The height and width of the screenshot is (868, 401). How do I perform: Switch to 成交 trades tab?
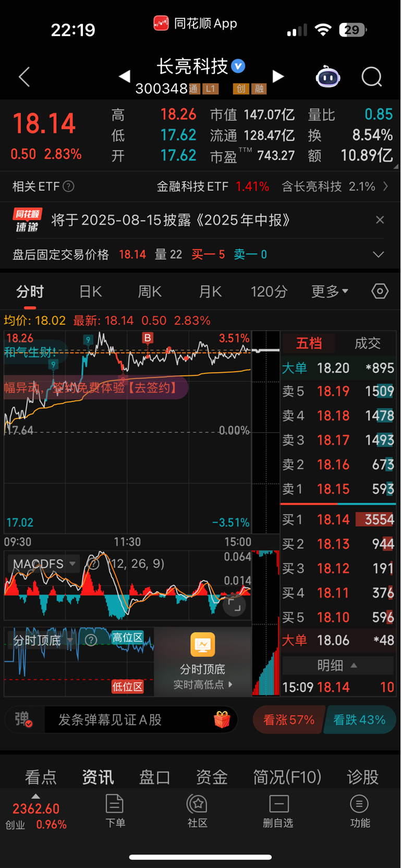368,343
